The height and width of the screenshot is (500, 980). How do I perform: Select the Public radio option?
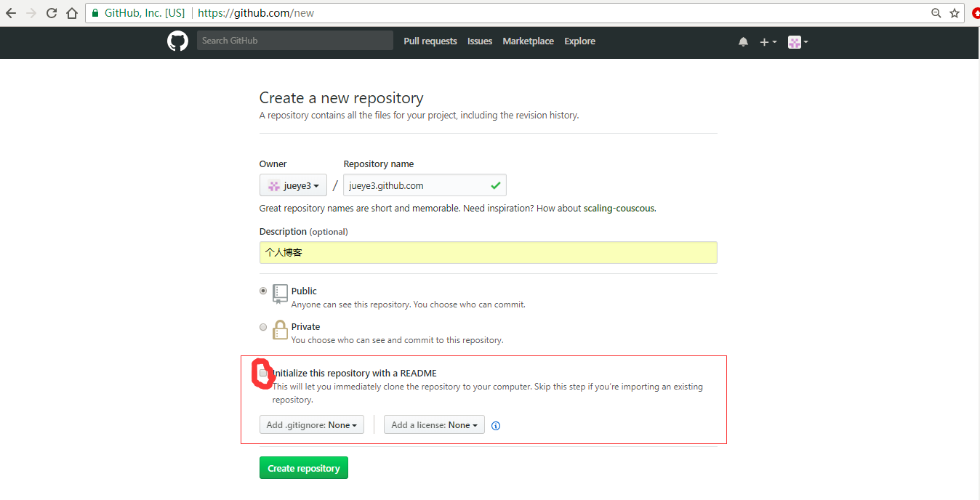263,291
